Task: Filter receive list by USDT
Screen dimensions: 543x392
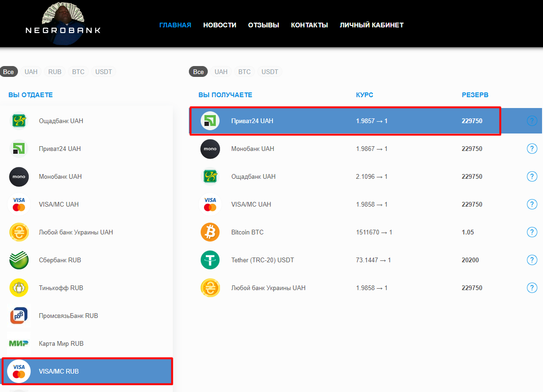Action: coord(270,72)
